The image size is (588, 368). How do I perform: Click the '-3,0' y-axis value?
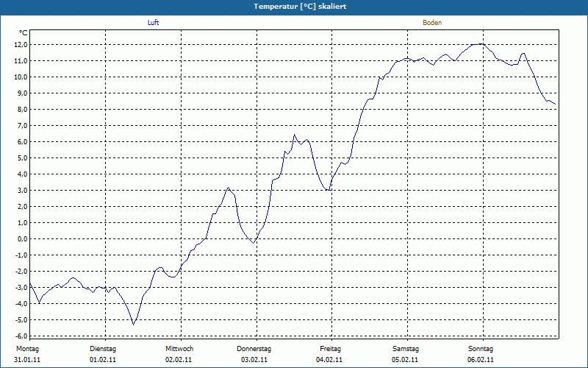coord(22,288)
